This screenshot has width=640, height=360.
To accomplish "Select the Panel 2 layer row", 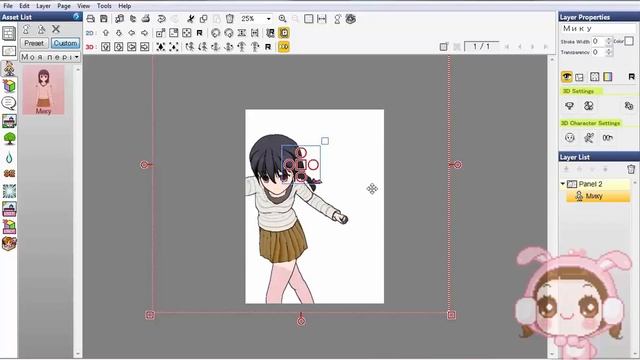I will [596, 184].
